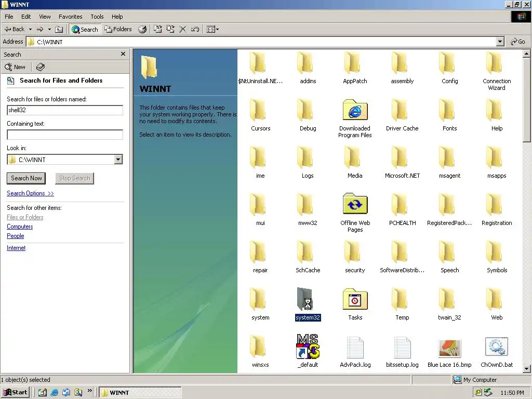Select the system32 folder
This screenshot has width=532, height=399.
pos(308,303)
